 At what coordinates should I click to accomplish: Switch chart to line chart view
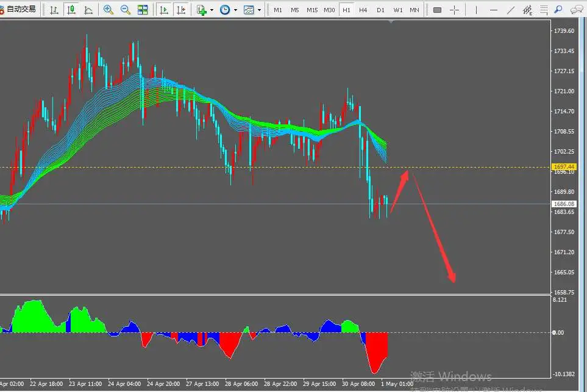(x=88, y=10)
